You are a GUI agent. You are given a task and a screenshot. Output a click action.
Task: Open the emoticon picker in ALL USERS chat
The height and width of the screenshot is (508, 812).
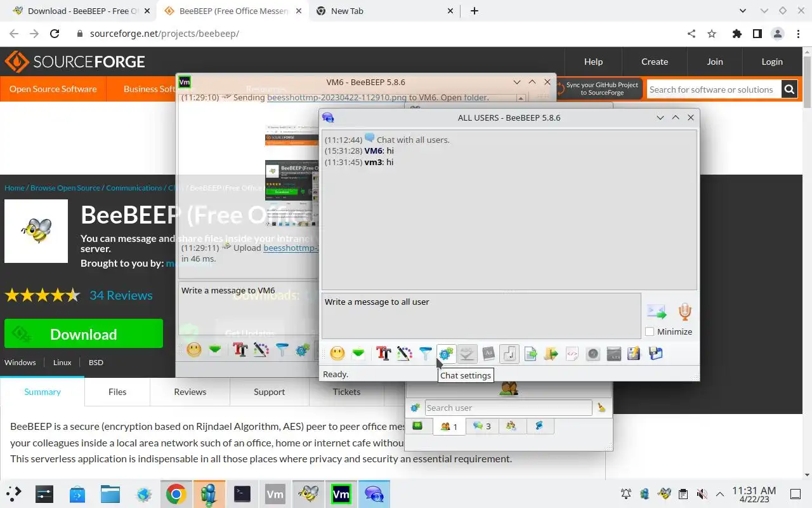click(337, 353)
